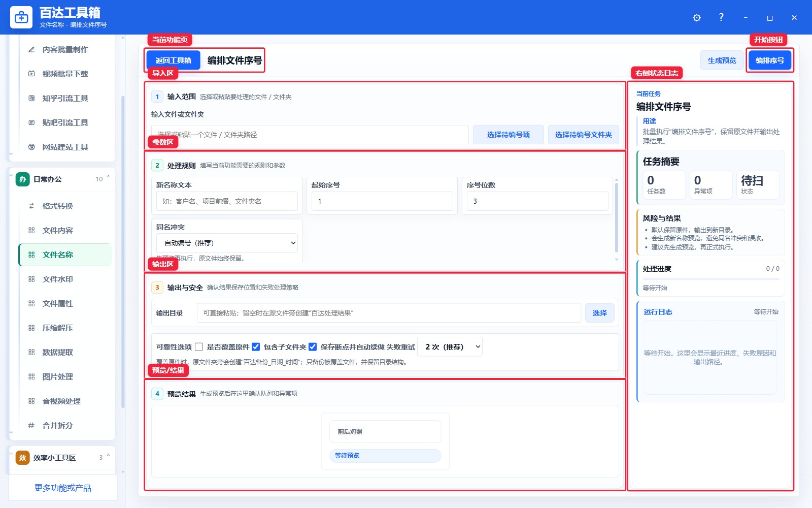Click the grid icon beside 压缩解压

pyautogui.click(x=31, y=328)
